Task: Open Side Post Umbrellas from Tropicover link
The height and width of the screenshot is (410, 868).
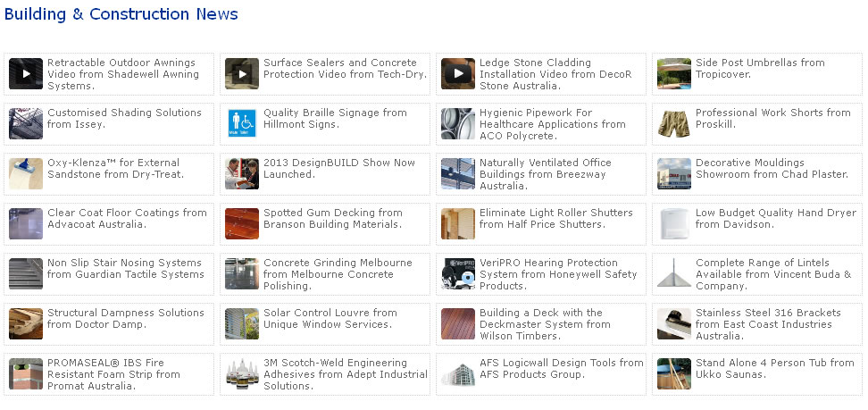Action: coord(760,68)
